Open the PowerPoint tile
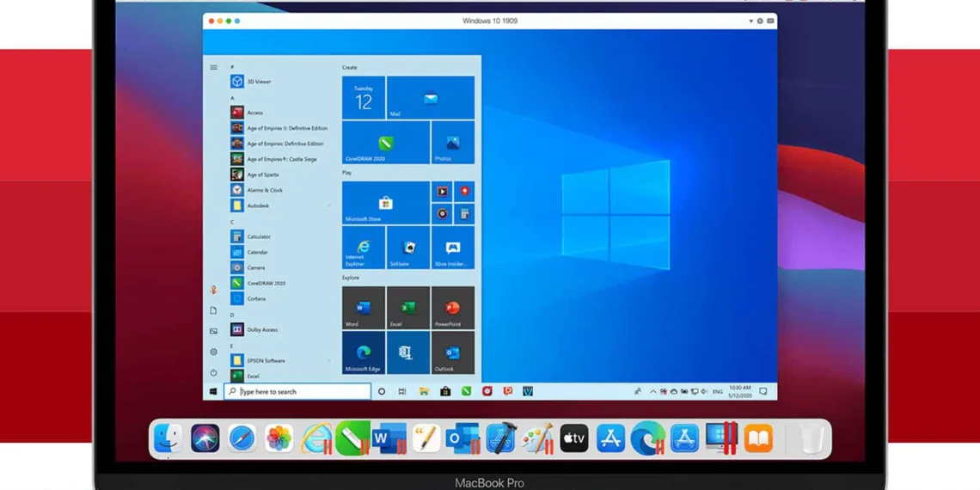Viewport: 980px width, 490px height. (453, 308)
